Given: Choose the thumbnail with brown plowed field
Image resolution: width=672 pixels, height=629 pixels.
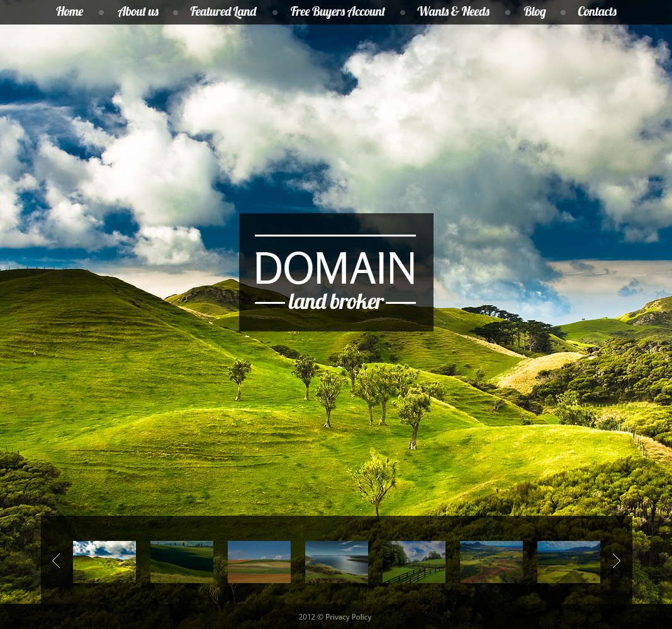Looking at the screenshot, I should pyautogui.click(x=259, y=562).
